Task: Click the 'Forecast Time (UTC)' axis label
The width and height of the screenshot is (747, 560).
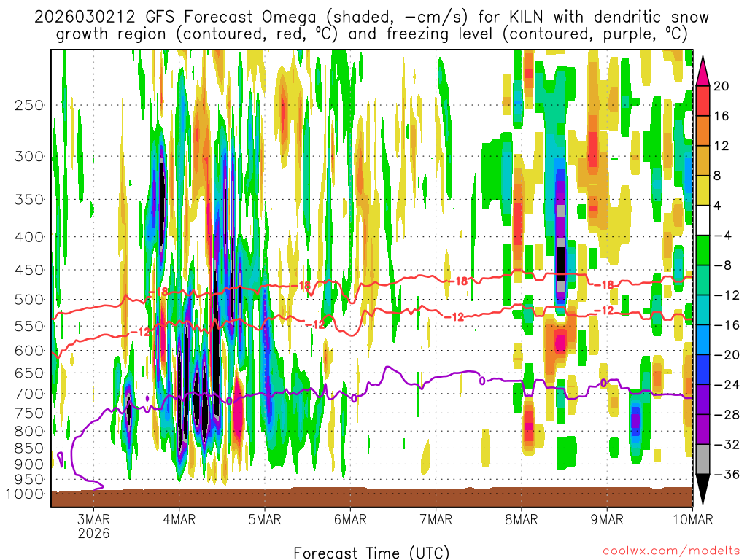Action: (x=371, y=553)
